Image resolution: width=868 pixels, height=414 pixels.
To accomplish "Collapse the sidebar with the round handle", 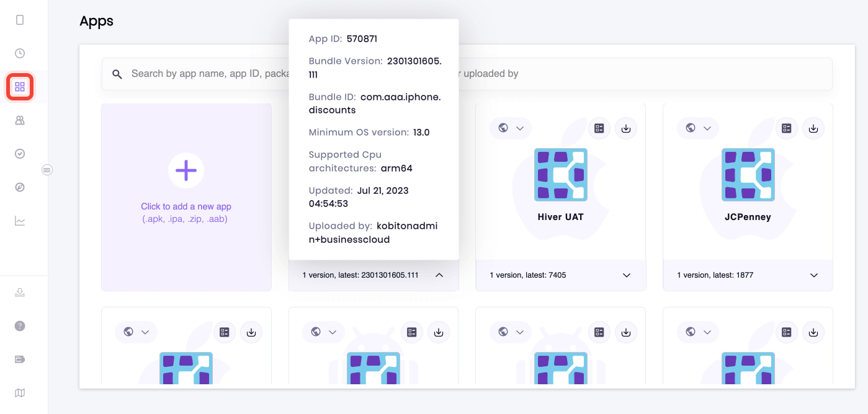I will point(47,170).
